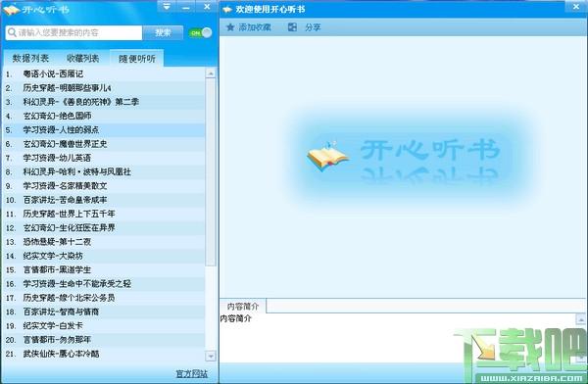Select 科幻灵异-《善良的死神》第二季
This screenshot has height=384, width=588.
(x=105, y=102)
